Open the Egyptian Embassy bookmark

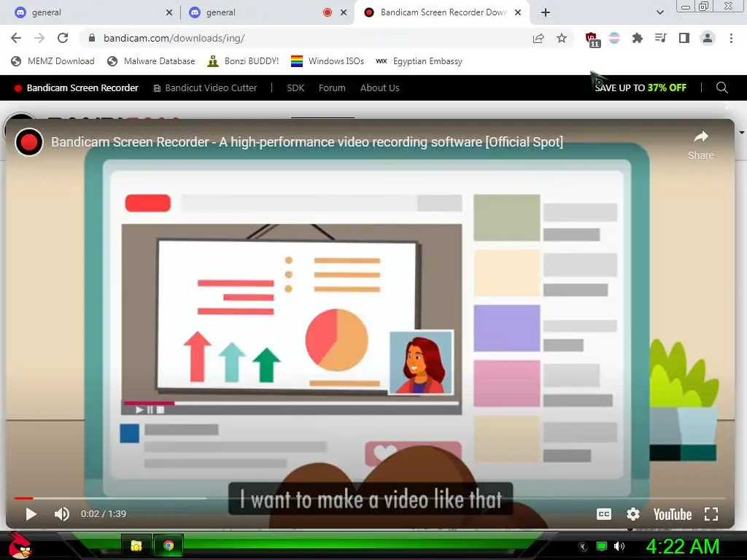pyautogui.click(x=419, y=61)
